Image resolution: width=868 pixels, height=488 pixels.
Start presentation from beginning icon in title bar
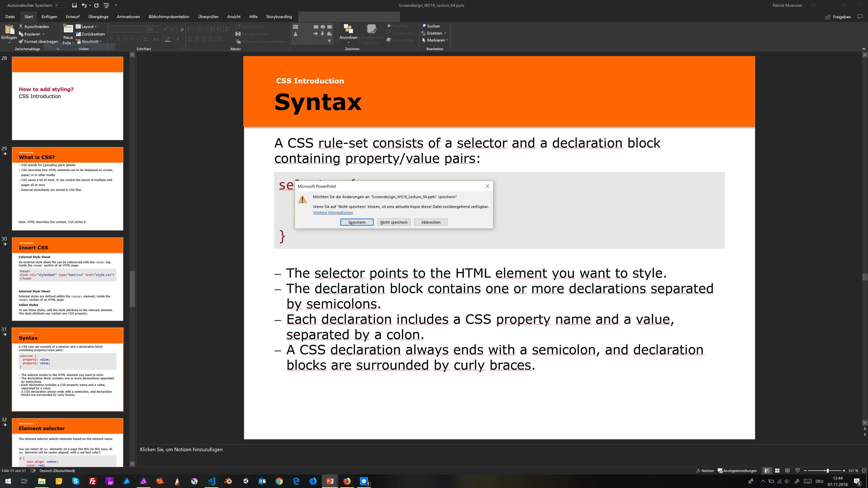click(106, 5)
